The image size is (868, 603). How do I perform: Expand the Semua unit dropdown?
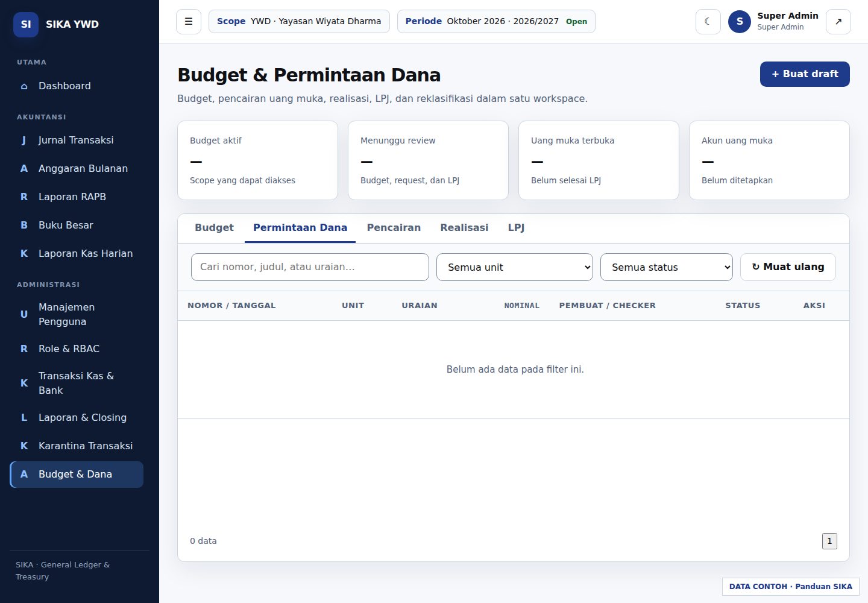[x=515, y=267]
